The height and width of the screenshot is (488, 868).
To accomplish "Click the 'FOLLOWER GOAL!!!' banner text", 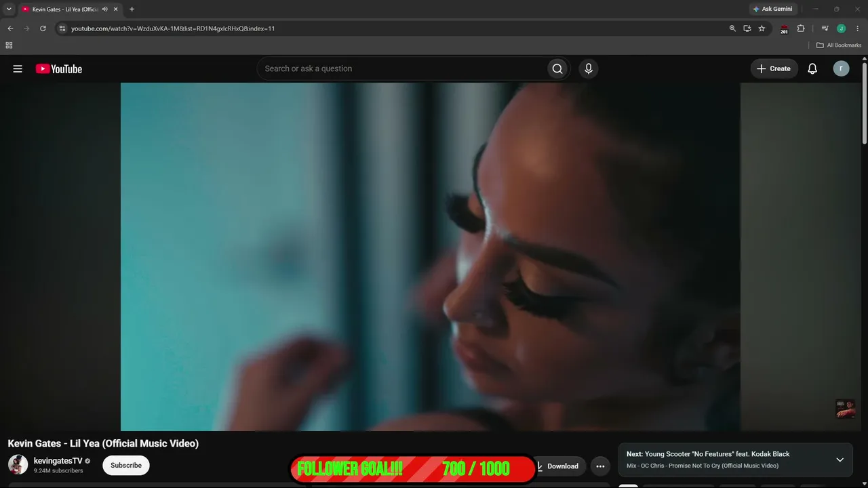I will pos(350,469).
